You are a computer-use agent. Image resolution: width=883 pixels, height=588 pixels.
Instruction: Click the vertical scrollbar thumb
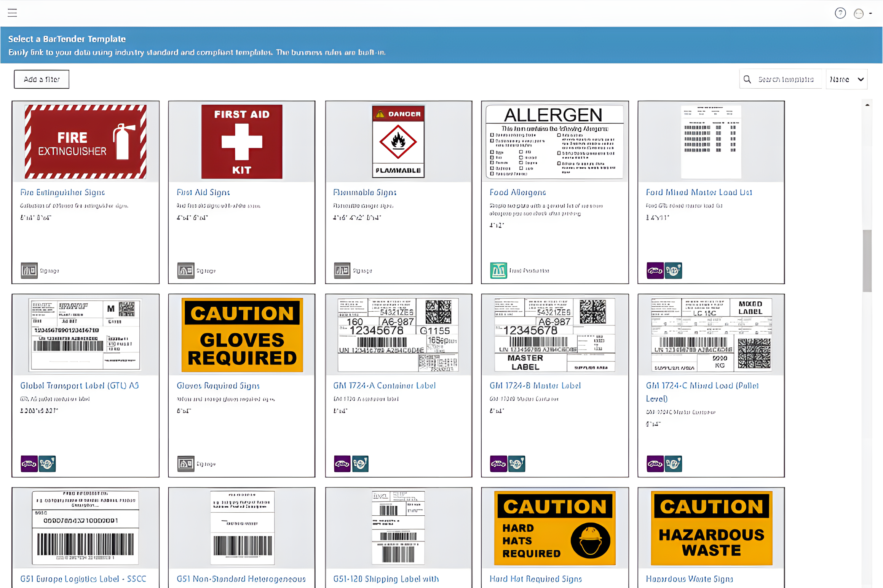tap(867, 261)
